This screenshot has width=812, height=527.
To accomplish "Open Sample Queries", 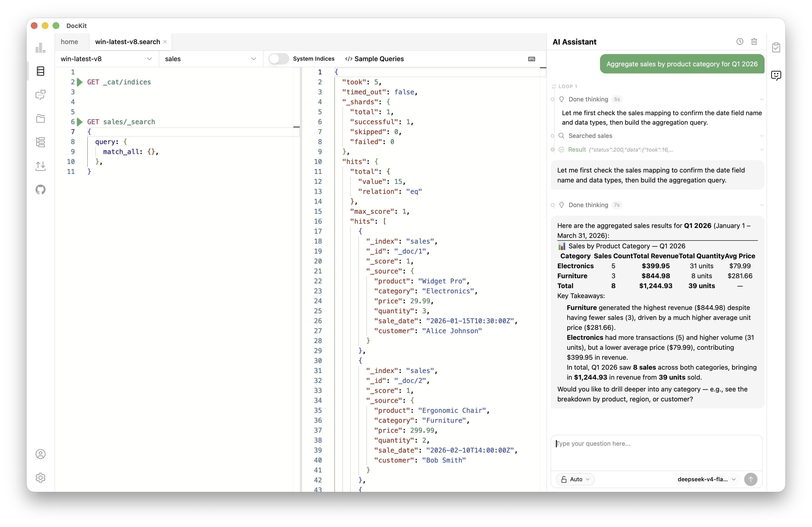I will pyautogui.click(x=374, y=59).
